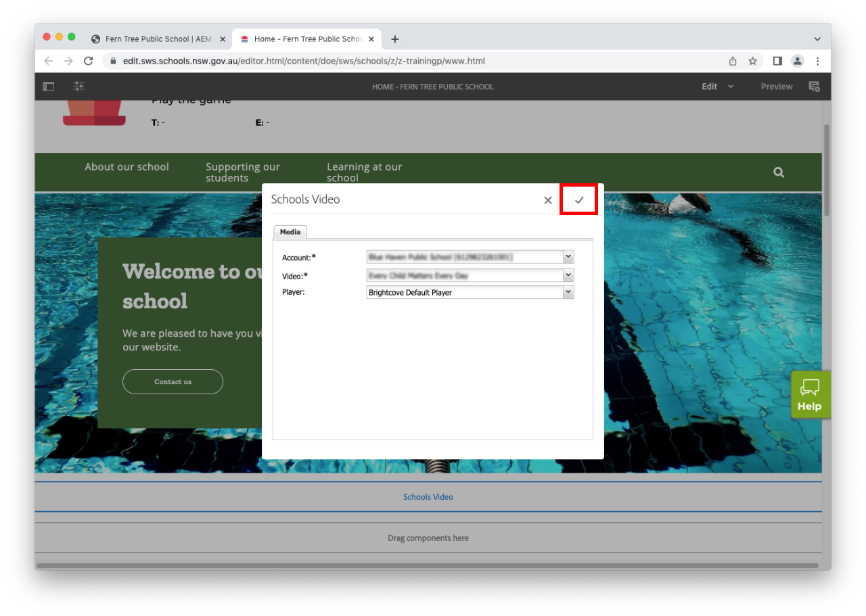The height and width of the screenshot is (616, 866).
Task: Toggle the AEM side panel icon
Action: pyautogui.click(x=49, y=87)
